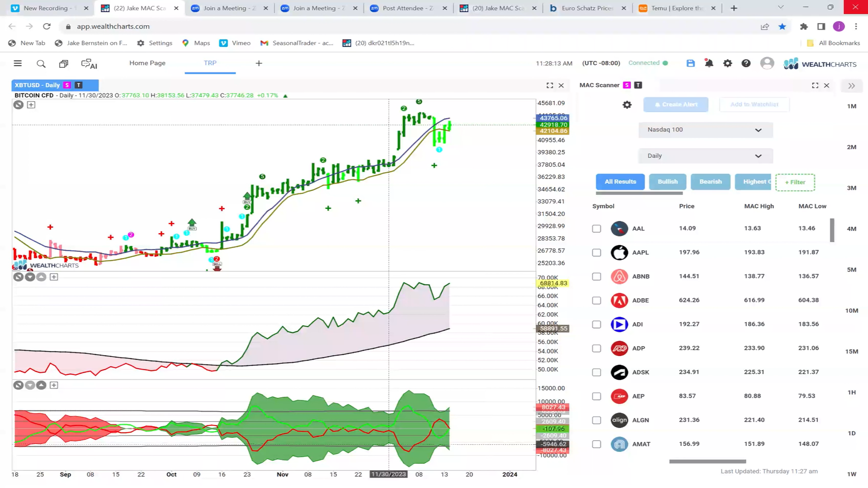This screenshot has height=488, width=868.
Task: Tick the ADBE row checkbox
Action: pos(597,300)
